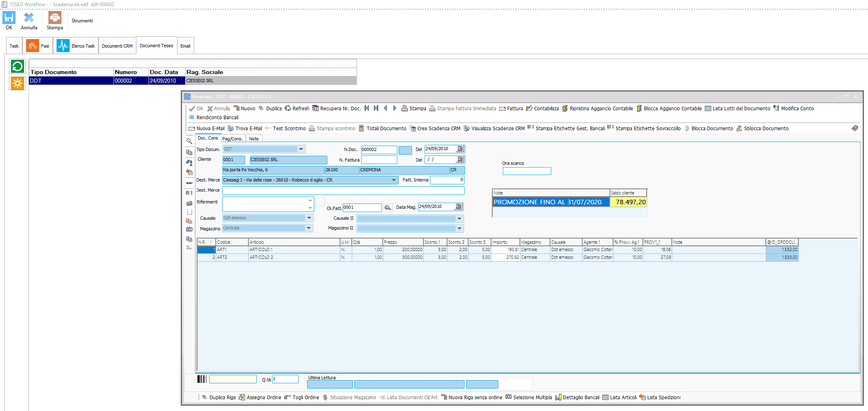Viewport: 868px width, 411px height.
Task: Click Duplica in properties toolbar
Action: [270, 108]
